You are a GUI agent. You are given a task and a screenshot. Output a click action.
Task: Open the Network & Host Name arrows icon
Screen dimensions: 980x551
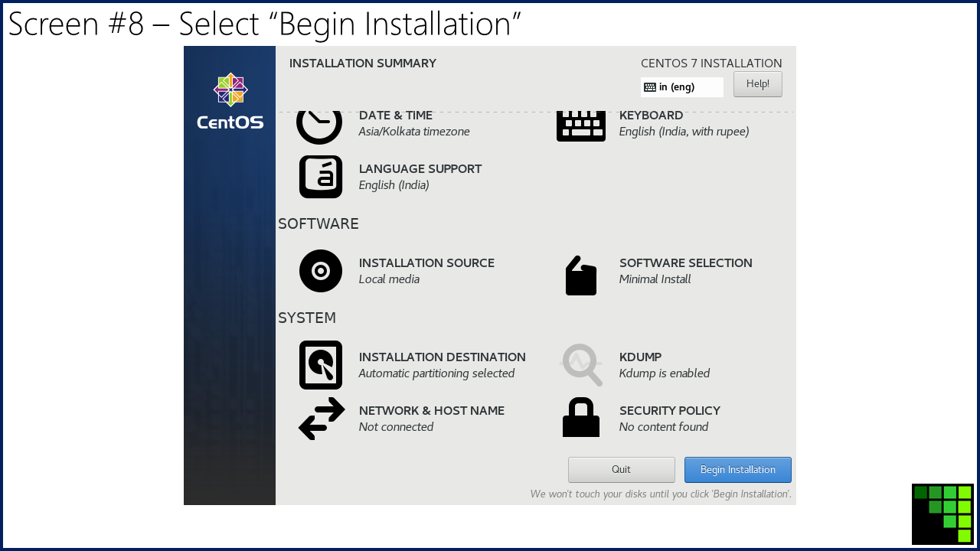322,419
